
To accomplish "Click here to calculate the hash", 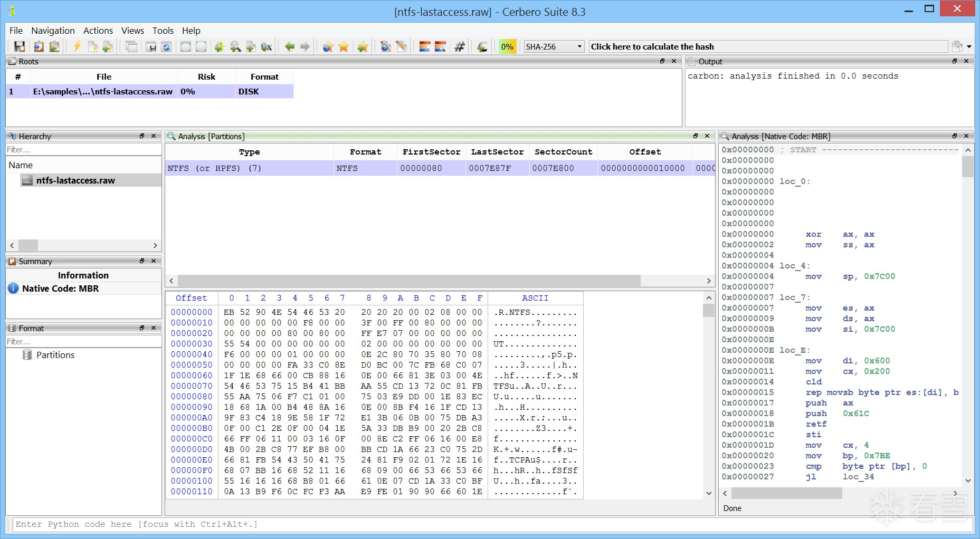I will tap(768, 46).
